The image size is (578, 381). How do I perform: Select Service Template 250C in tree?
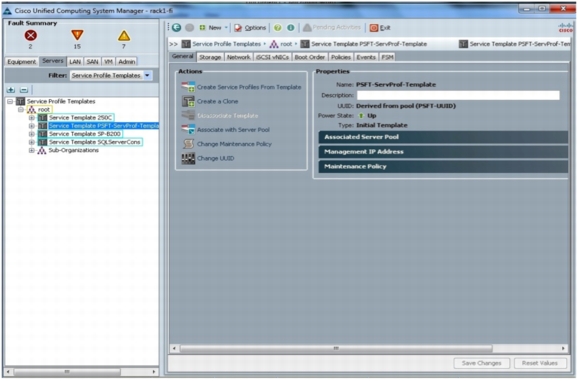pyautogui.click(x=76, y=118)
